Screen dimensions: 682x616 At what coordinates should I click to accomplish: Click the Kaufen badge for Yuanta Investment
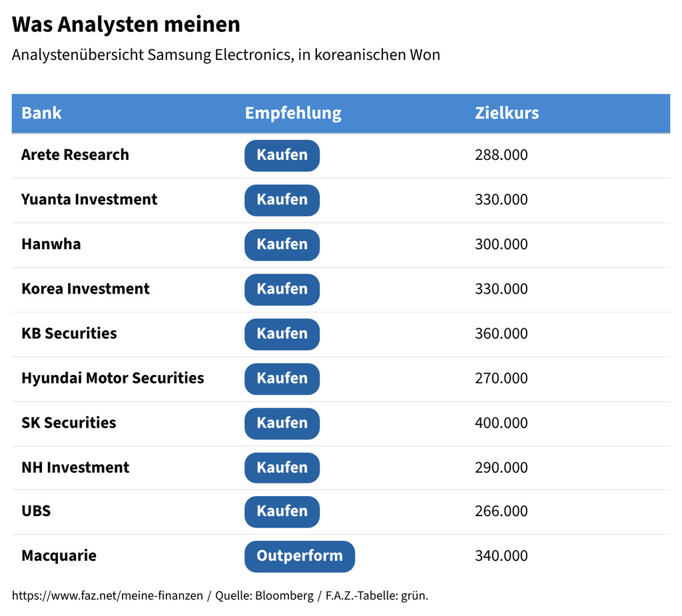click(282, 200)
